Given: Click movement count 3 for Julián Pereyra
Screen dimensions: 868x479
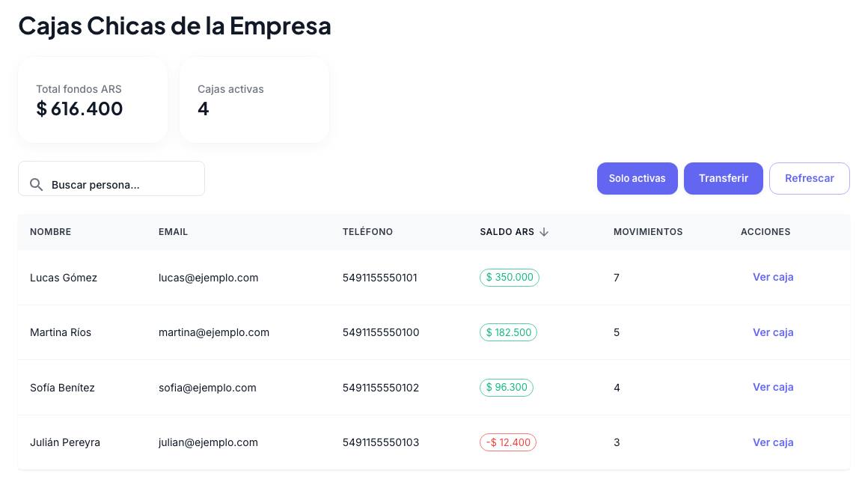Looking at the screenshot, I should (x=616, y=442).
